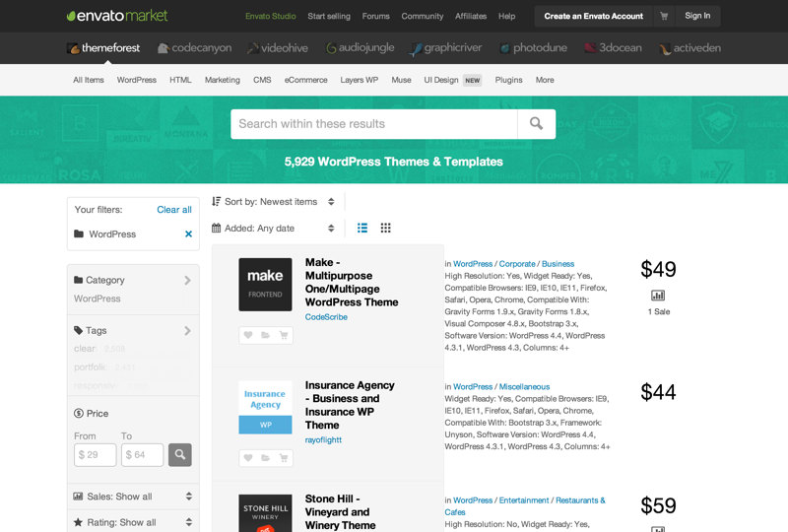Open the Entertainment category link
Viewport: 788px width, 532px height.
(x=524, y=500)
